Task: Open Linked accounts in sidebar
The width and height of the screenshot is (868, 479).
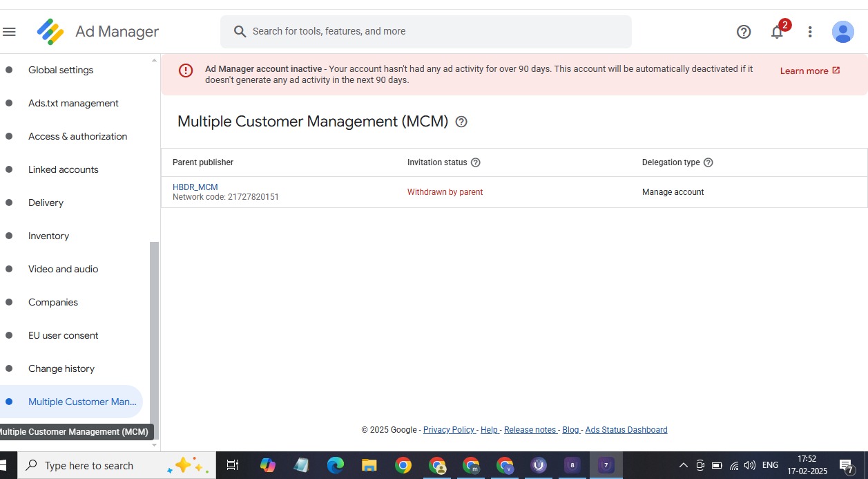Action: click(x=64, y=169)
